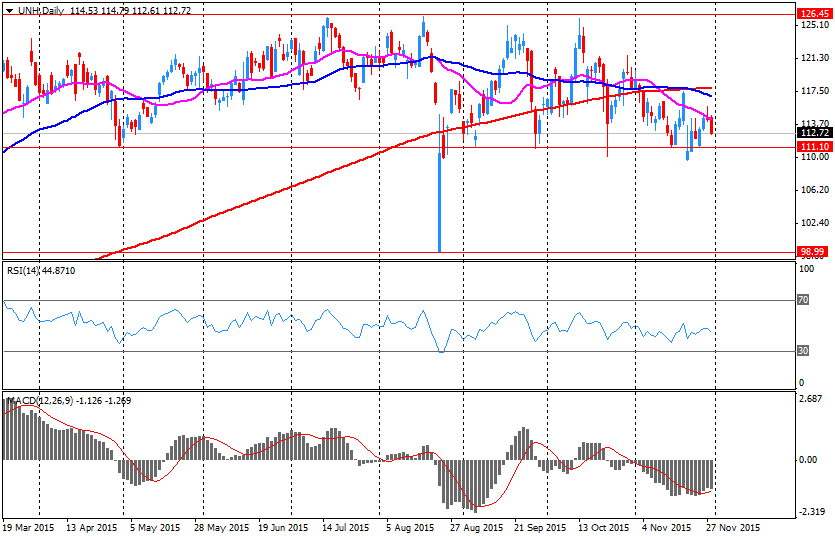The image size is (835, 536).
Task: Select the current price tag 112.72
Action: (x=815, y=133)
